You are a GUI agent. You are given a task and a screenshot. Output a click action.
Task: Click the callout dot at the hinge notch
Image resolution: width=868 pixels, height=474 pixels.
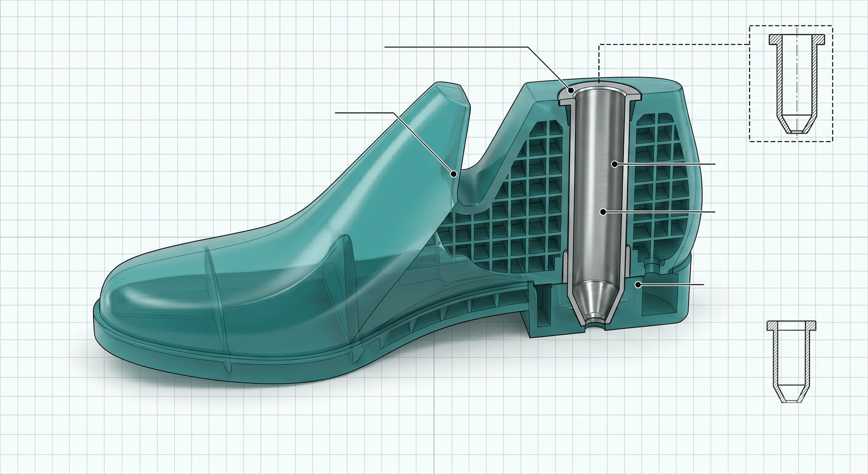[454, 173]
